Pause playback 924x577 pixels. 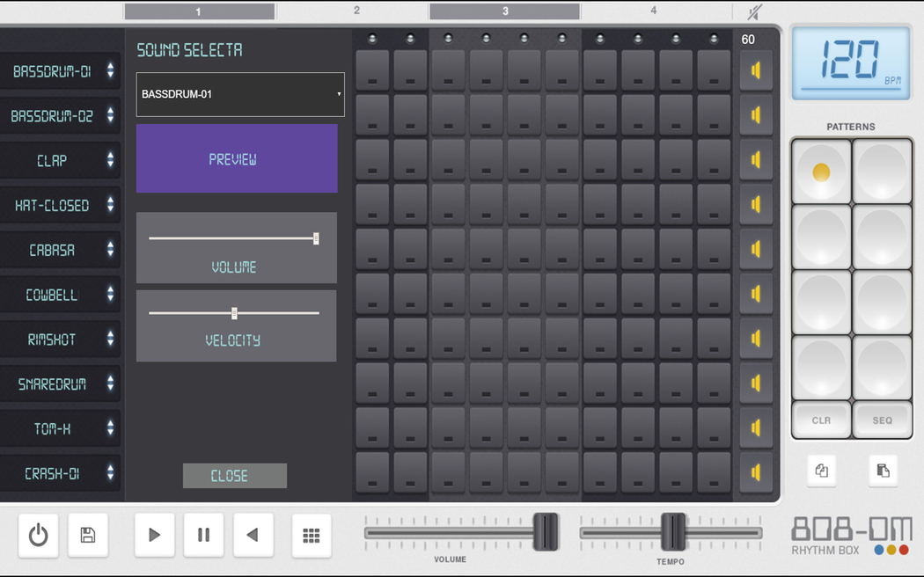pos(203,535)
